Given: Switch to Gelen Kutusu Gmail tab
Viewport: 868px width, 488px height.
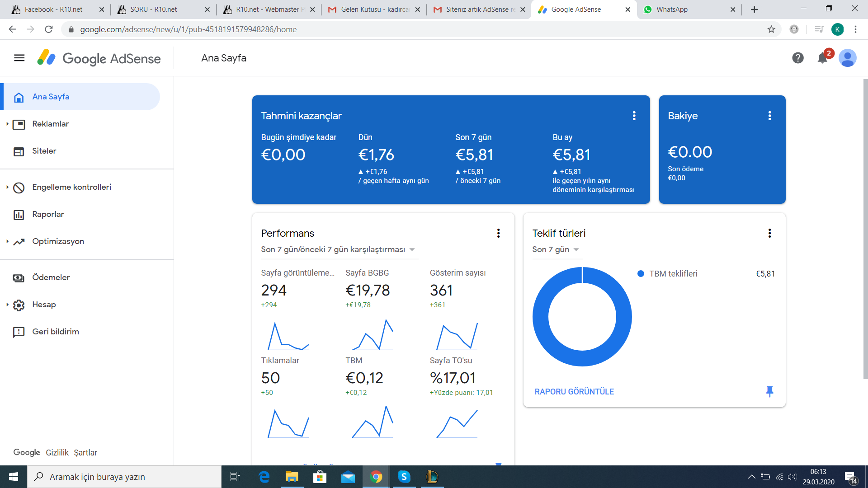Looking at the screenshot, I should (x=373, y=9).
